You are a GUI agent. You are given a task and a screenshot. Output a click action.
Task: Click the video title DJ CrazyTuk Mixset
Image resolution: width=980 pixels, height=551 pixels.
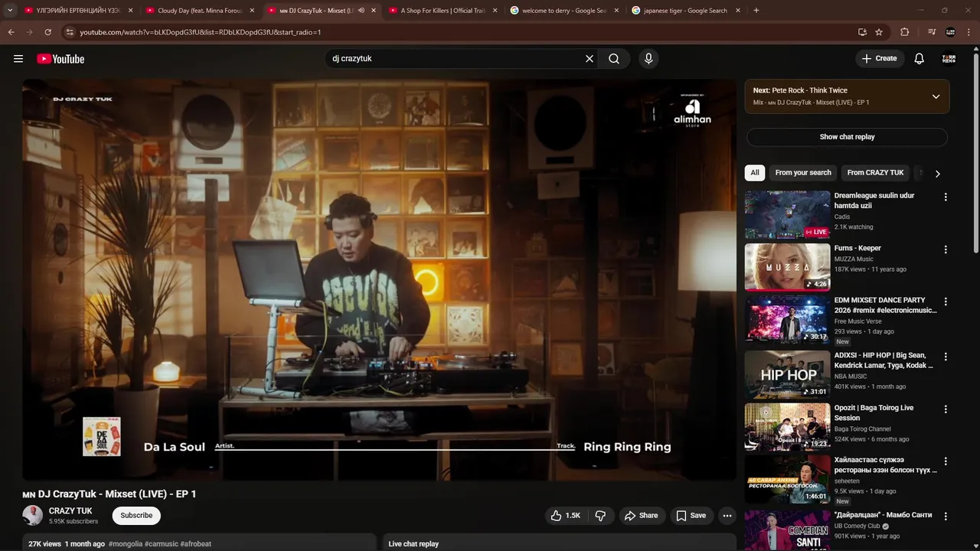109,494
